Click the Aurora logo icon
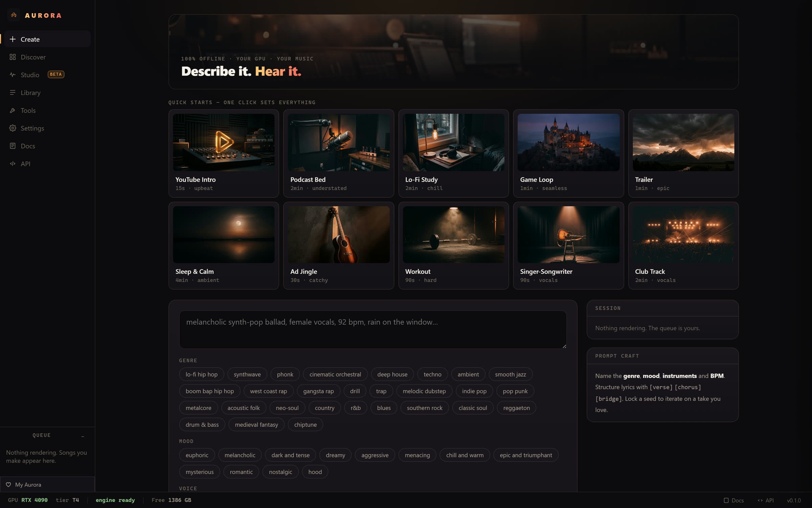 pyautogui.click(x=14, y=15)
